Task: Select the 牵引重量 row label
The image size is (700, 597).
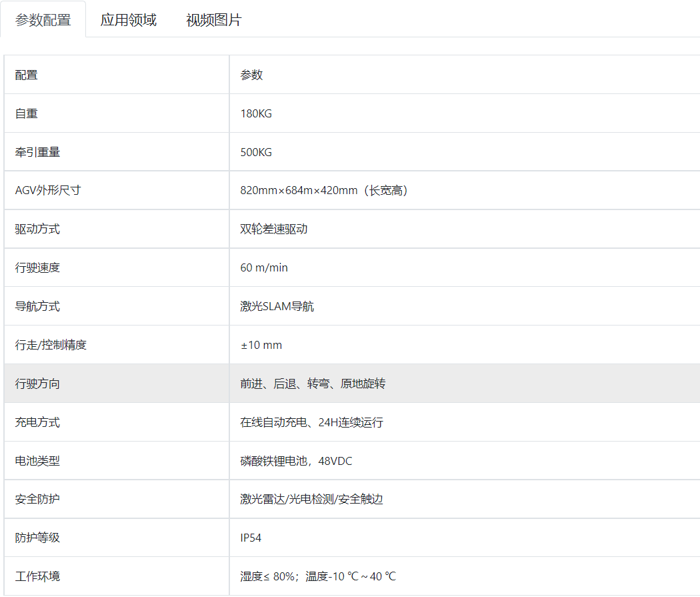Action: (x=38, y=152)
